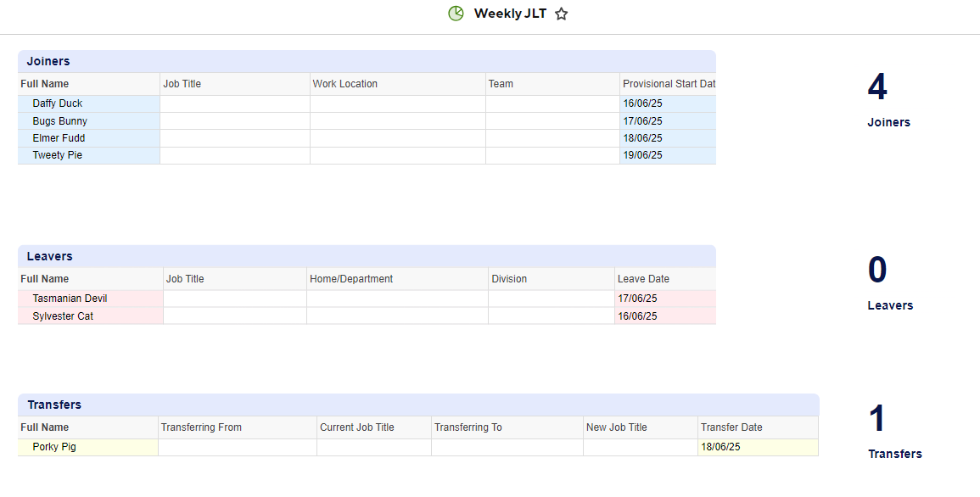
Task: Click the Transfers Full Name column header
Action: (88, 427)
